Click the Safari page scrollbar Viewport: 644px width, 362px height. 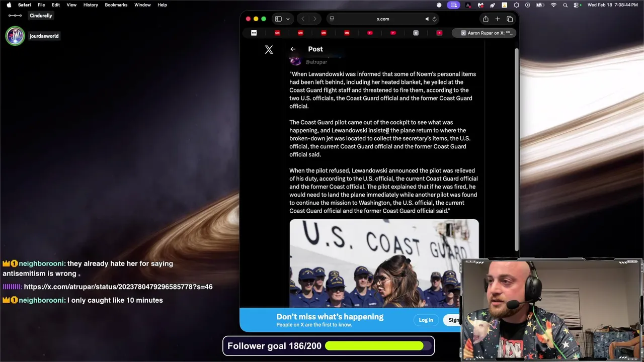[516, 150]
